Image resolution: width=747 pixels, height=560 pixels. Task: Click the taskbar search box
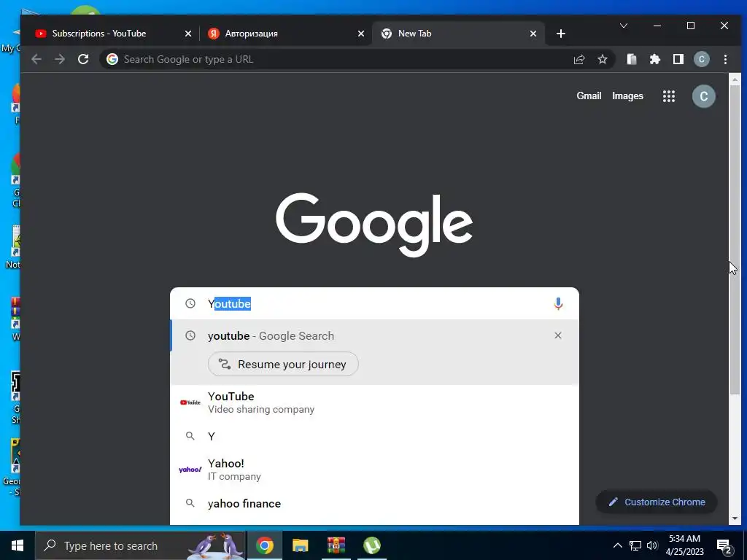[x=140, y=545]
